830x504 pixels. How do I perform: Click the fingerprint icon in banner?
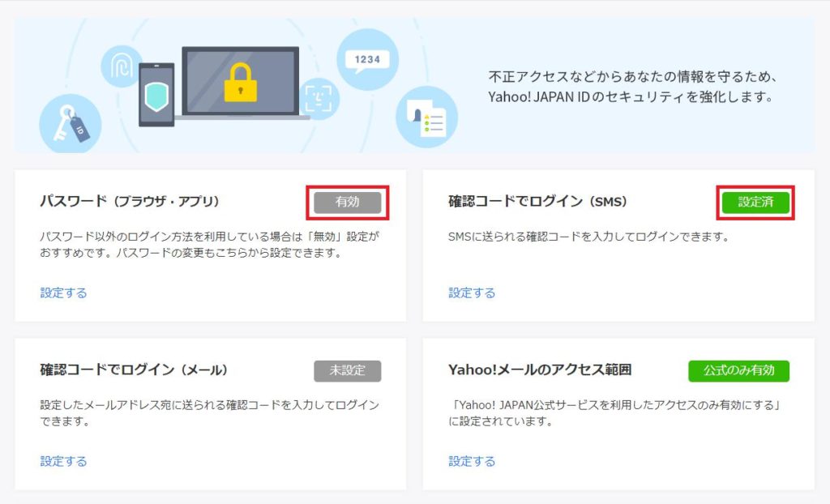tap(122, 66)
